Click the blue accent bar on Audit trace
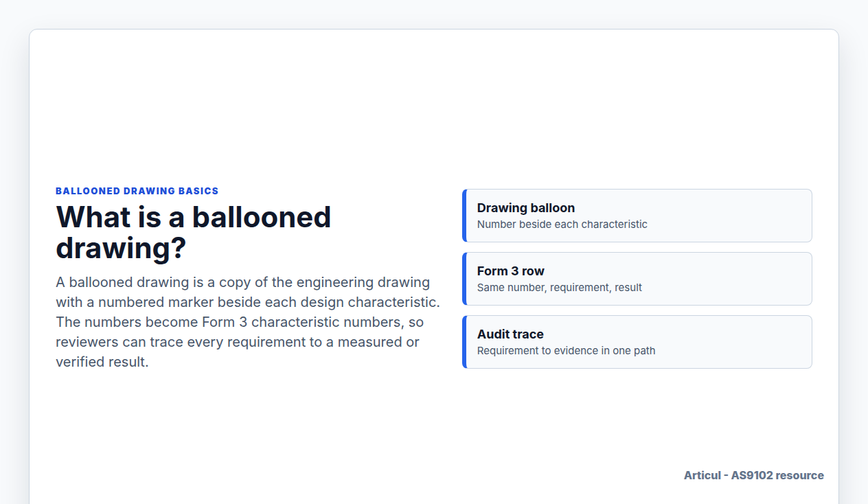 coord(464,342)
